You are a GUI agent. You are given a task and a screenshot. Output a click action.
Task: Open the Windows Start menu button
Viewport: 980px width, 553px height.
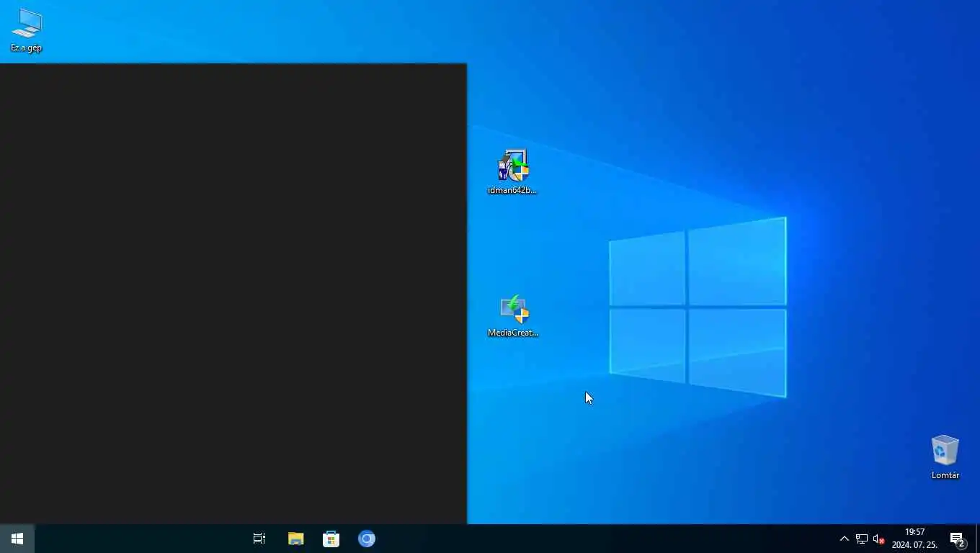pos(17,539)
